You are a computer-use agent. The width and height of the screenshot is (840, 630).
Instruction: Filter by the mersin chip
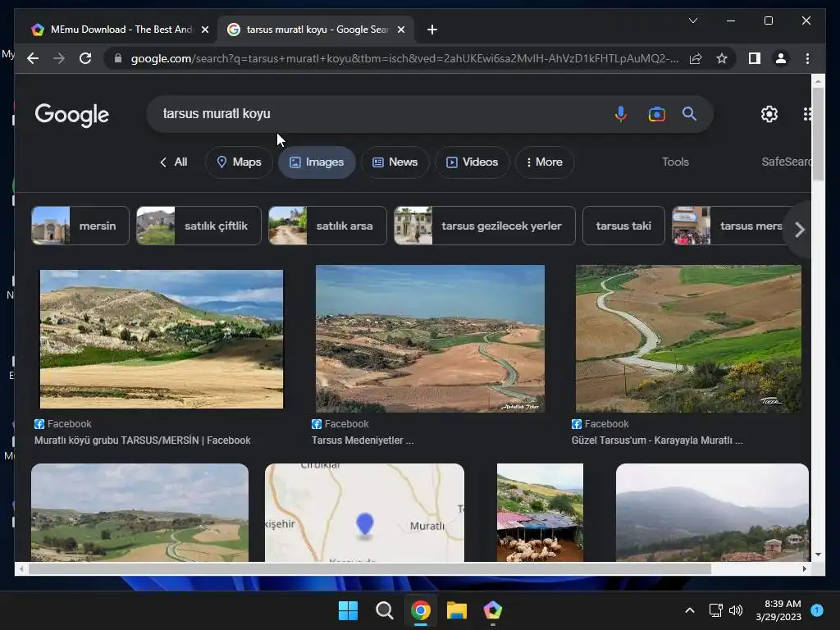pyautogui.click(x=80, y=226)
